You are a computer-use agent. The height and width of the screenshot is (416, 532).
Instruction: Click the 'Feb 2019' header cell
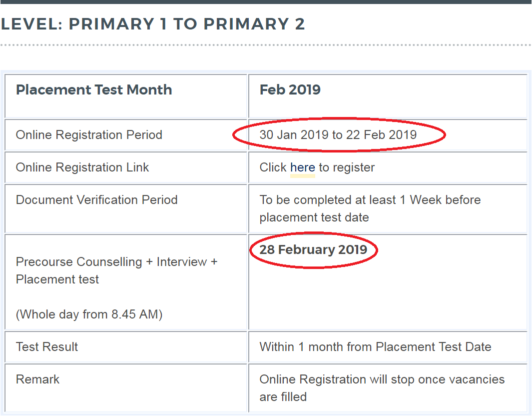(388, 96)
